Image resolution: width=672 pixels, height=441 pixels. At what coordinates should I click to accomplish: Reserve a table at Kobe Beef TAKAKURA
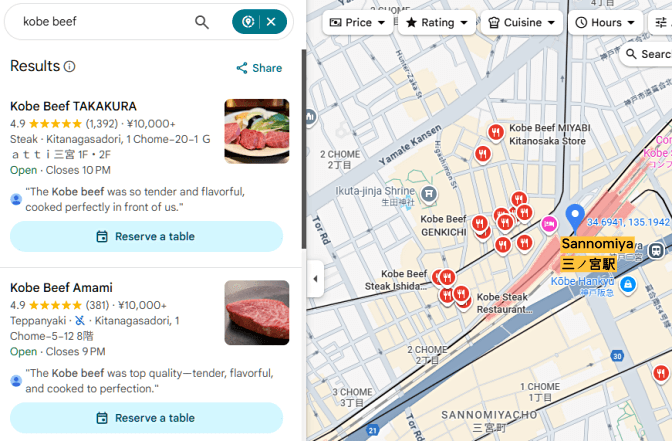(147, 237)
